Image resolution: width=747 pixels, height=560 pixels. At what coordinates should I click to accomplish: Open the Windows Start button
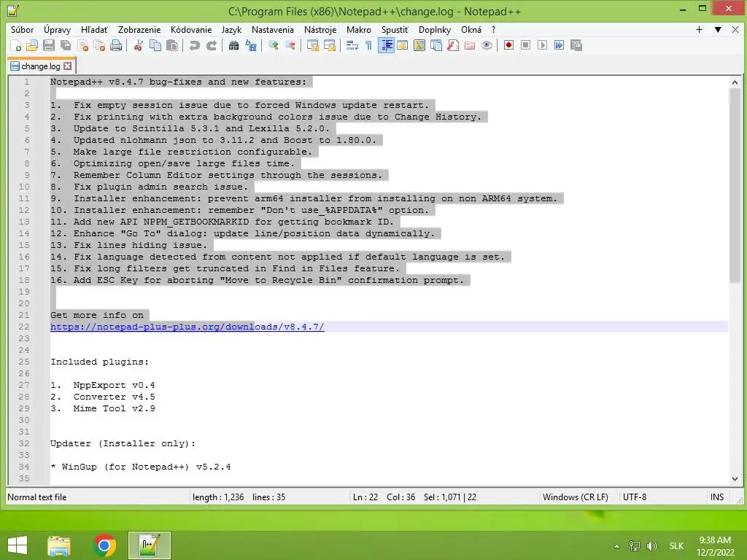tap(18, 545)
